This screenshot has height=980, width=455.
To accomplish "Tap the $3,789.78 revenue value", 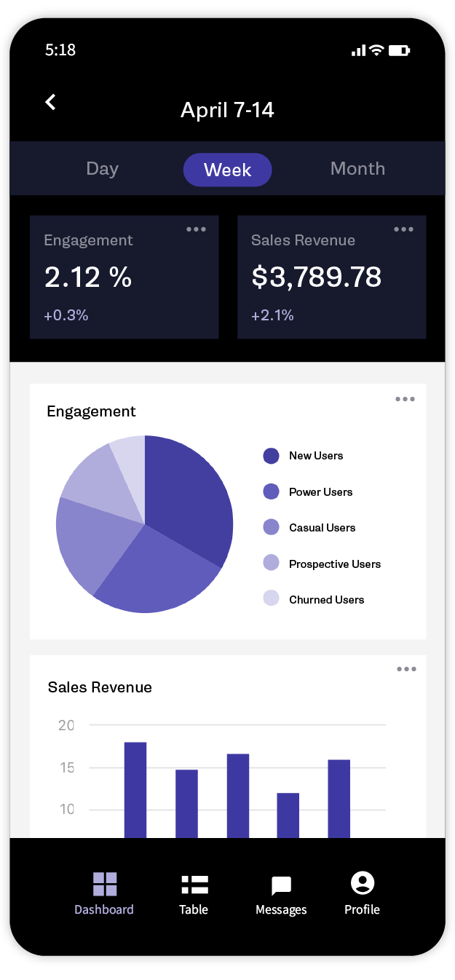I will click(317, 277).
